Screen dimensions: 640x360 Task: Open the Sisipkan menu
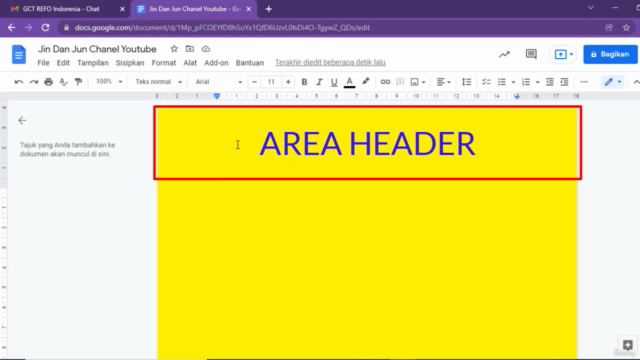point(130,63)
